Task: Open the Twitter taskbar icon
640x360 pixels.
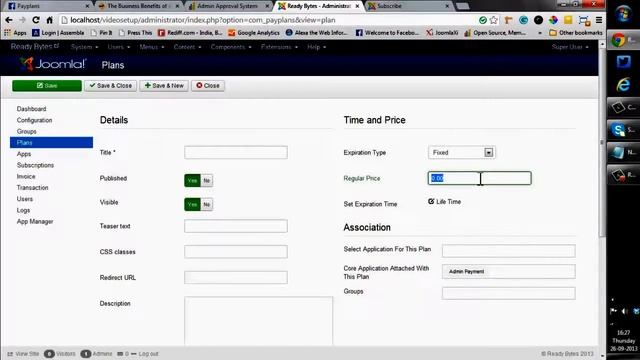Action: pos(623,62)
